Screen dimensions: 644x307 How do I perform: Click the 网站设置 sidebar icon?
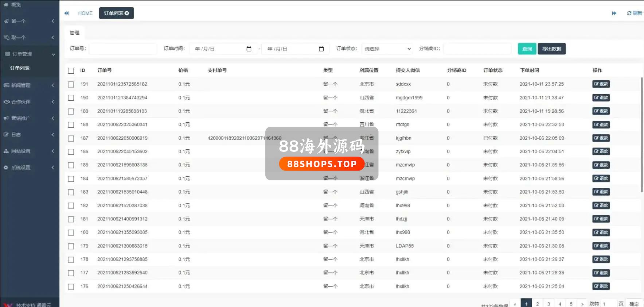click(x=6, y=151)
